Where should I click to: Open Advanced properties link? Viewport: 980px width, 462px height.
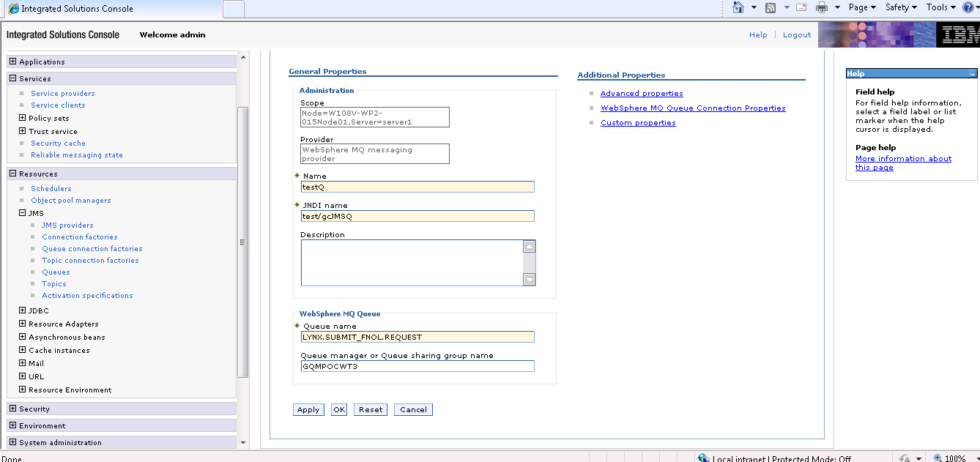tap(642, 94)
